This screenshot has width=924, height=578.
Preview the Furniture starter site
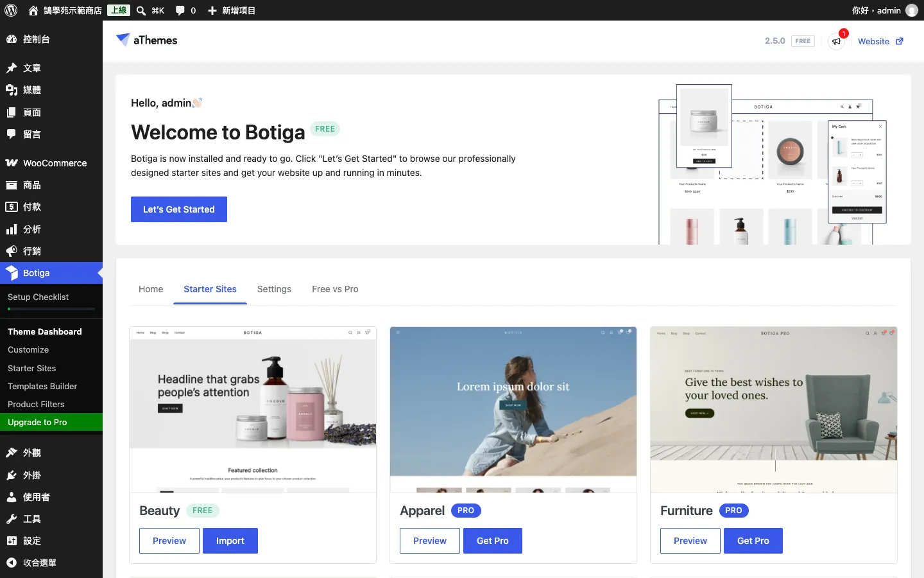pyautogui.click(x=690, y=541)
